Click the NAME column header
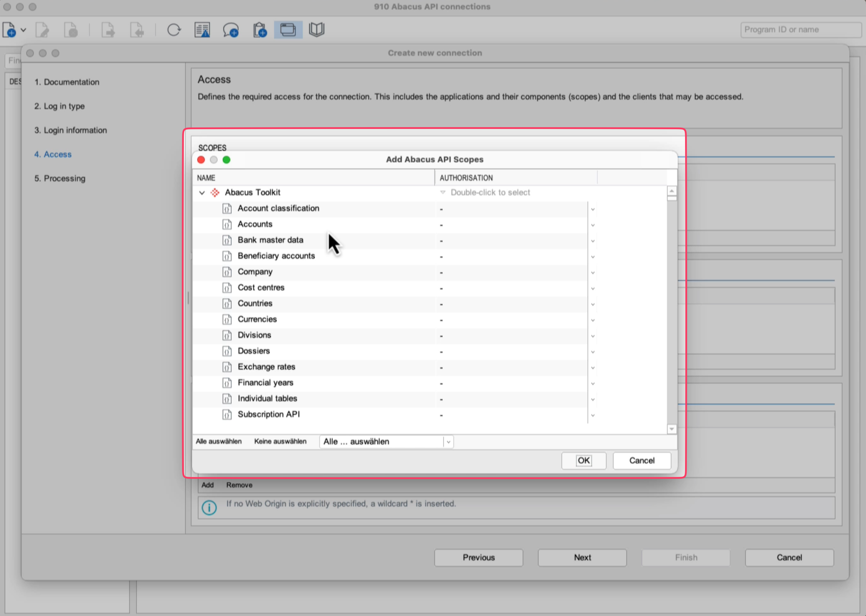The width and height of the screenshot is (866, 616). point(313,178)
